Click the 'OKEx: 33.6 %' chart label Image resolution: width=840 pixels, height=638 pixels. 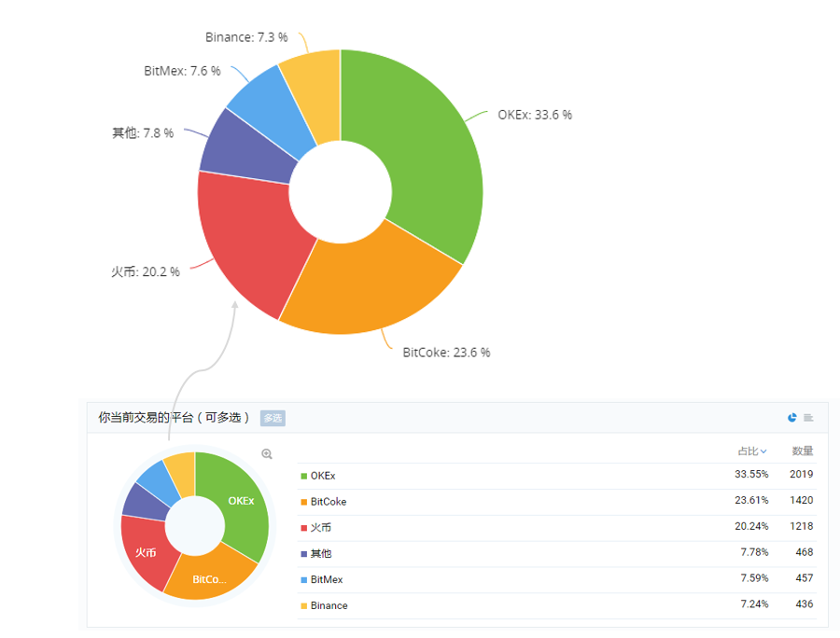tap(535, 115)
